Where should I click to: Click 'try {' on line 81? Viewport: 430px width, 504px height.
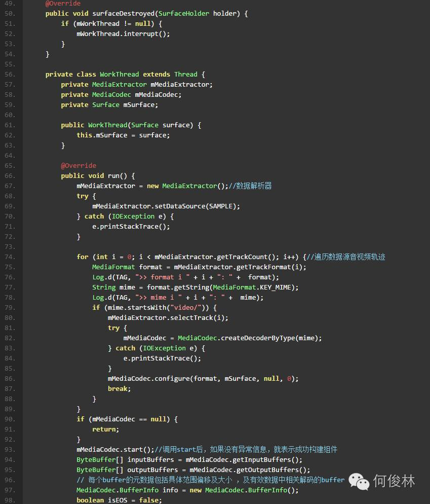118,328
